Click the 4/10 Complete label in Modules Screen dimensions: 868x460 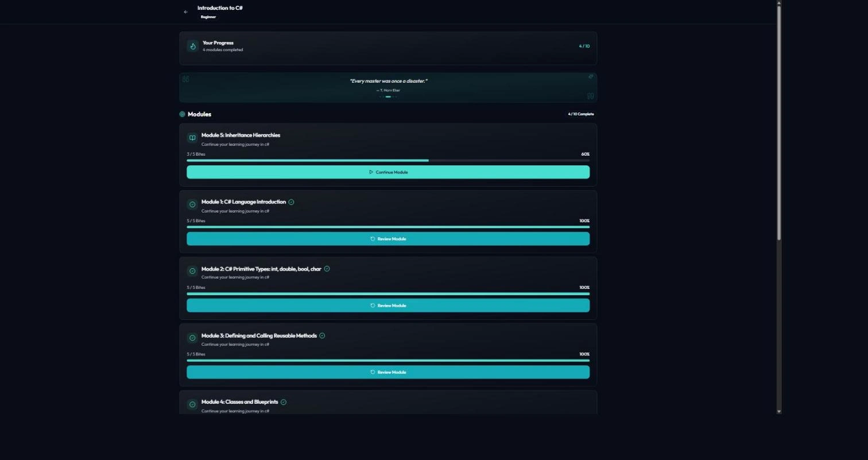[x=581, y=114]
